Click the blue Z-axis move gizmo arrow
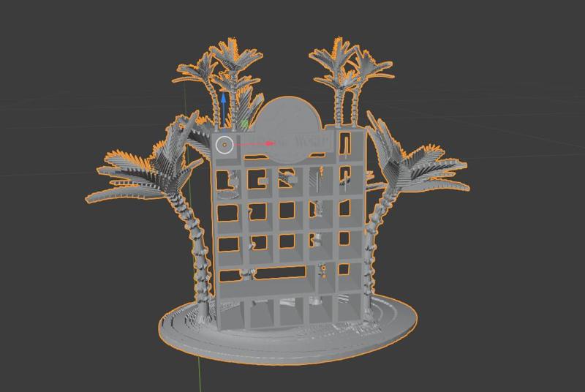585x392 pixels. (224, 99)
